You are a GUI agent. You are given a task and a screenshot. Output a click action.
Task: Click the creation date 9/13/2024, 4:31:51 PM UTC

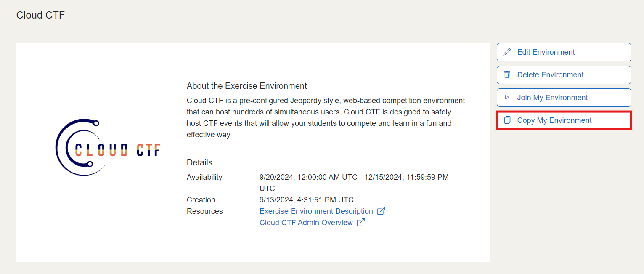(x=307, y=200)
